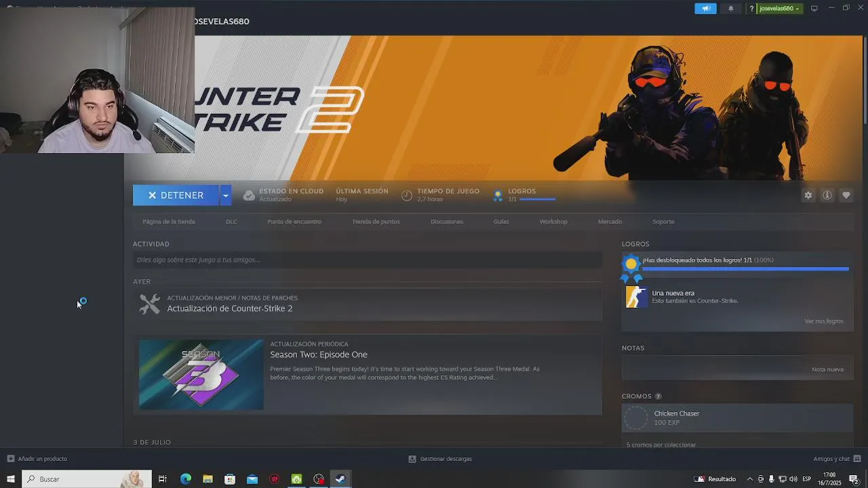Open the Guías tab
The width and height of the screenshot is (868, 488).
pos(501,222)
